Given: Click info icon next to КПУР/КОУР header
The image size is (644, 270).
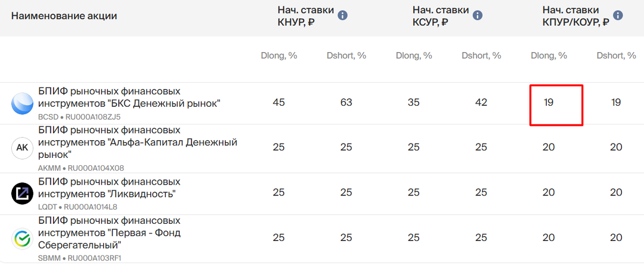Looking at the screenshot, I should 618,16.
